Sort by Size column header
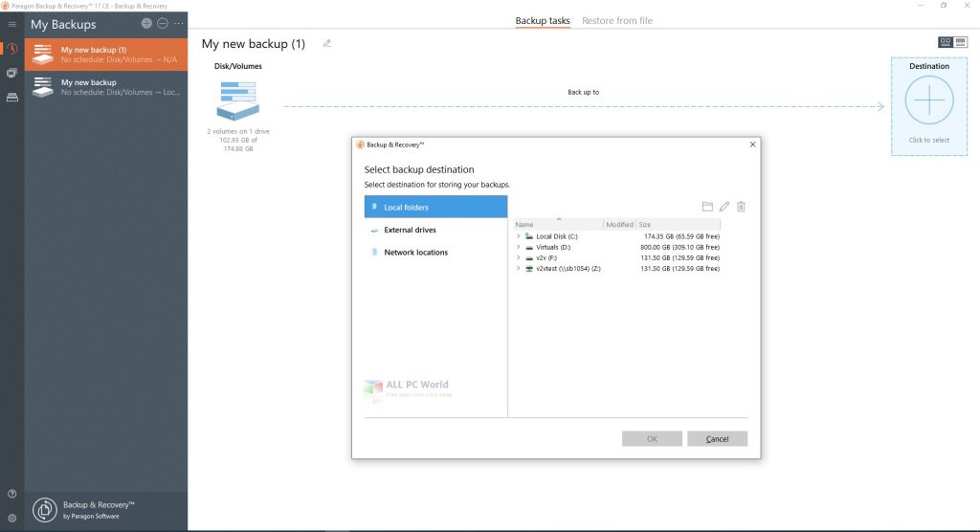The width and height of the screenshot is (980, 532). click(x=679, y=225)
